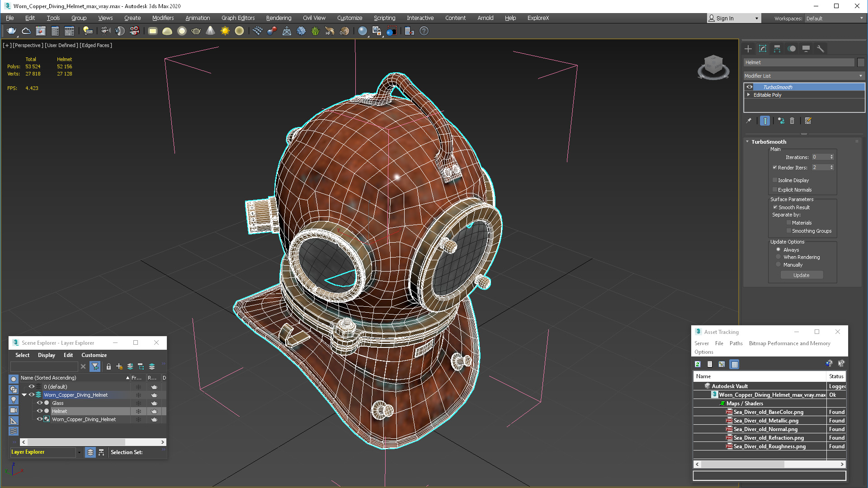Click the Scene Explorer search field
Screen dimensions: 868x488
pos(44,366)
